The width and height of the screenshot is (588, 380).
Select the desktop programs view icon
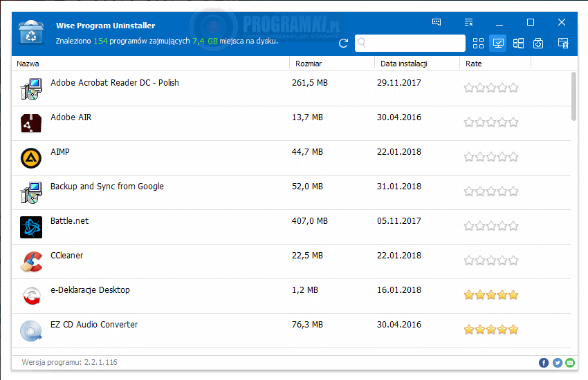[x=498, y=43]
